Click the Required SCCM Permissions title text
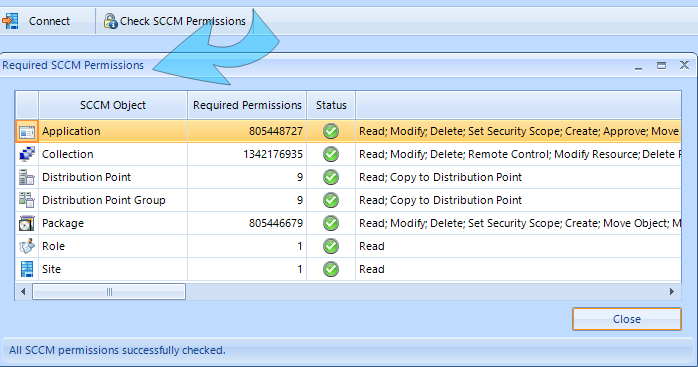The image size is (698, 367). tap(73, 65)
